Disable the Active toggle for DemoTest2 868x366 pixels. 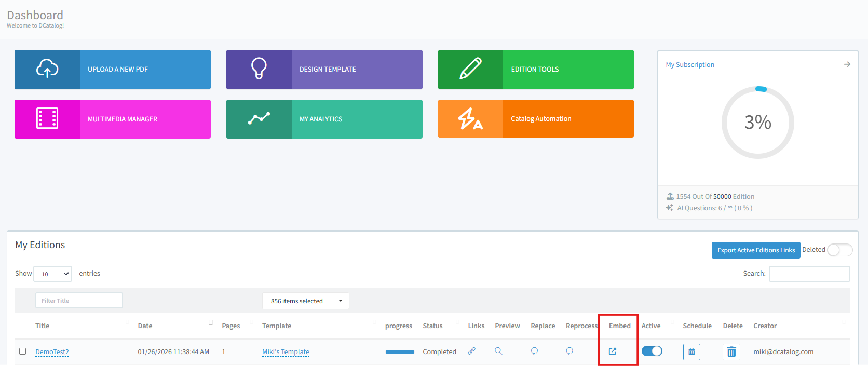[x=652, y=351]
